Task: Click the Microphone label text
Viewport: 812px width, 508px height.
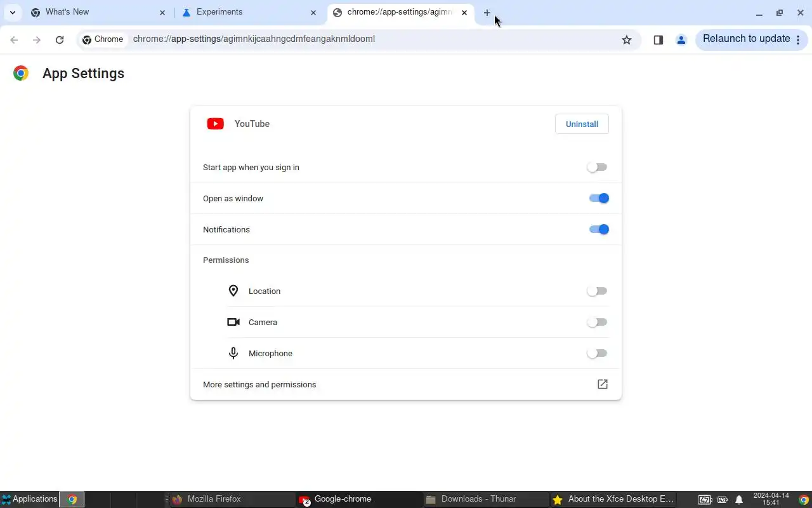Action: [x=270, y=354]
